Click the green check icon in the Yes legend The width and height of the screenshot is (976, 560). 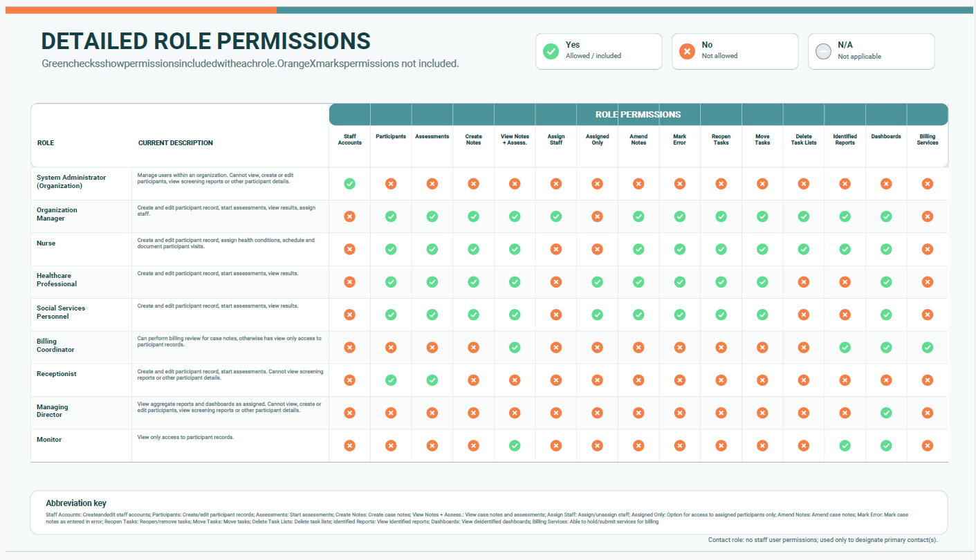(x=551, y=51)
